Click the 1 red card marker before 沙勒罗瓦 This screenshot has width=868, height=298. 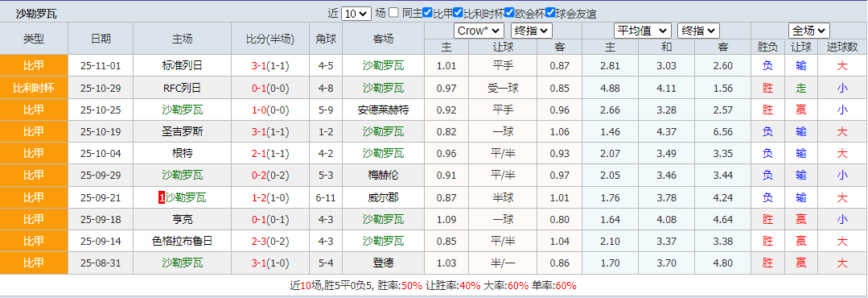(x=161, y=198)
